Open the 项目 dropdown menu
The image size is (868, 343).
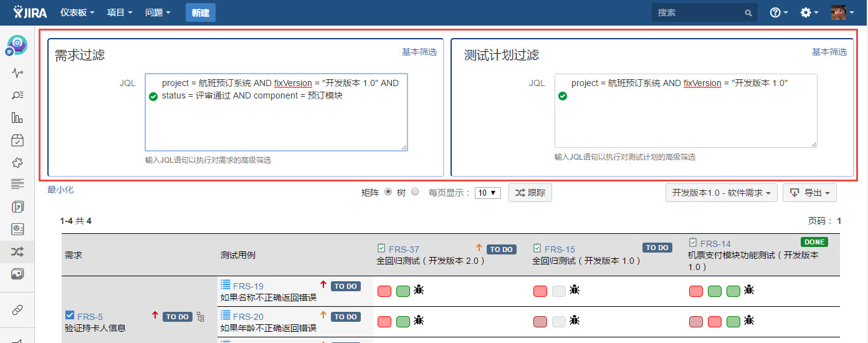point(120,12)
